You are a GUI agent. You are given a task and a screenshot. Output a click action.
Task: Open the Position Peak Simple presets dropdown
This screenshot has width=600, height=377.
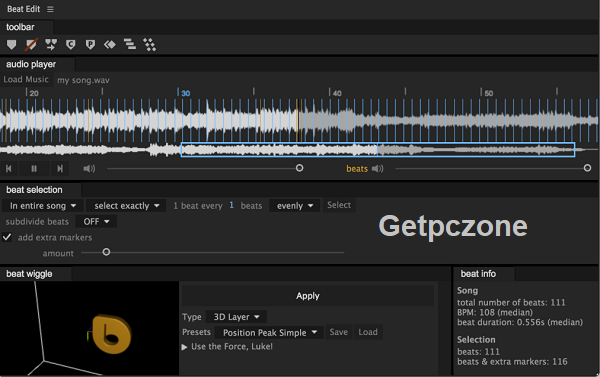(x=270, y=333)
